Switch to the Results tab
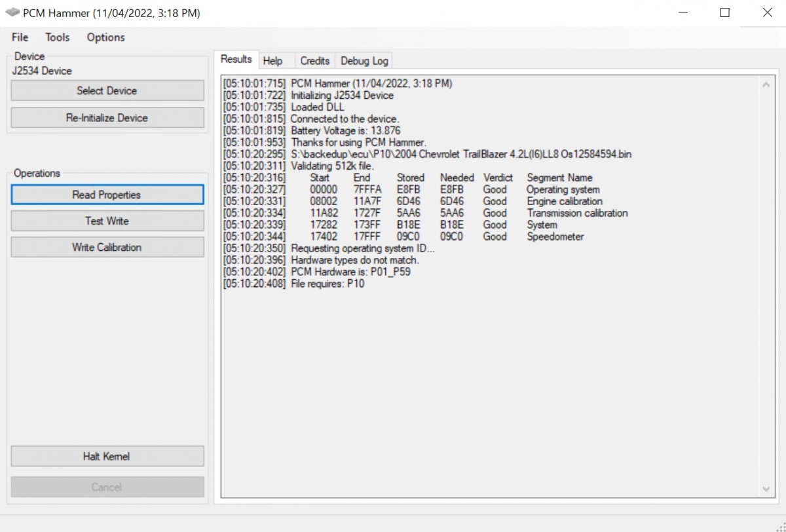The height and width of the screenshot is (532, 786). coord(236,59)
